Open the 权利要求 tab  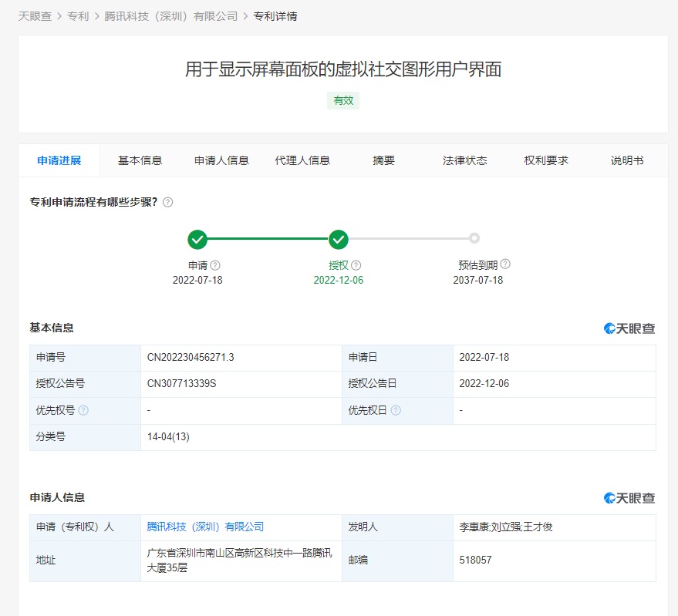pyautogui.click(x=546, y=161)
